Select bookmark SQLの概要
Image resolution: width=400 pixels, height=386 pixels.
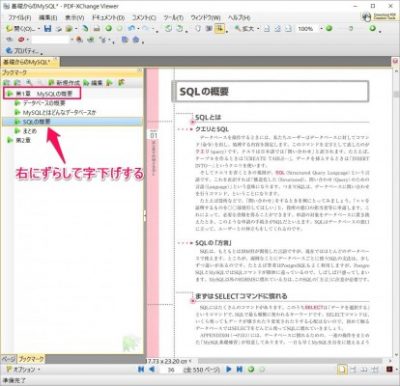[x=36, y=122]
